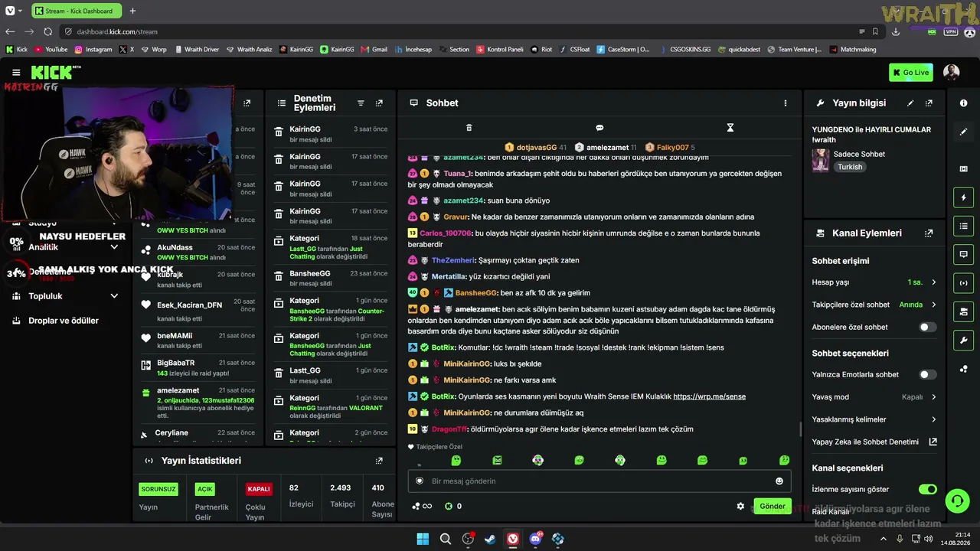Open the green support headset bubble

(x=956, y=500)
